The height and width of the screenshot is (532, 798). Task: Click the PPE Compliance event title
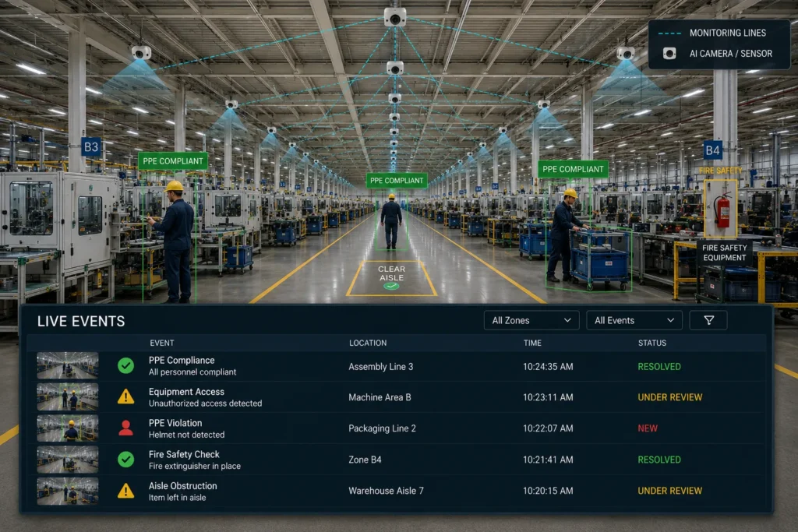[182, 360]
